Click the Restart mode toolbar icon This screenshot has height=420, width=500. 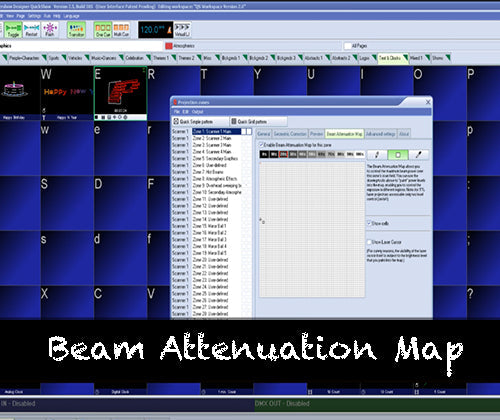click(x=31, y=30)
